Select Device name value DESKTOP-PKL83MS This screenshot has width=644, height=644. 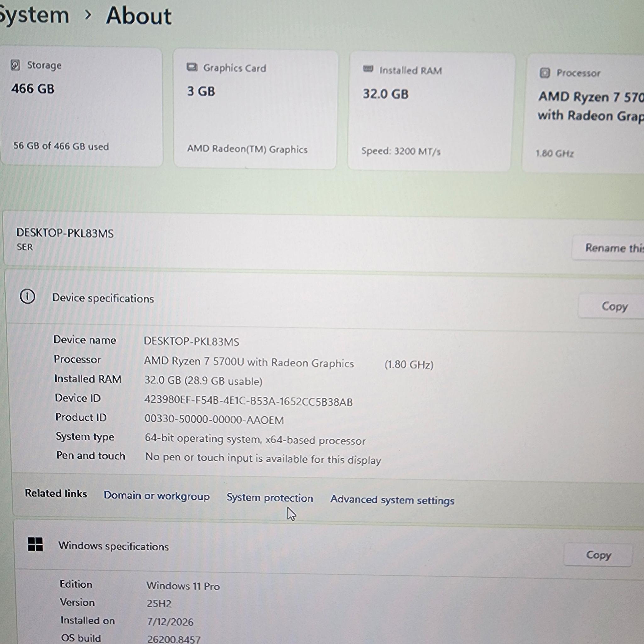[x=192, y=341]
